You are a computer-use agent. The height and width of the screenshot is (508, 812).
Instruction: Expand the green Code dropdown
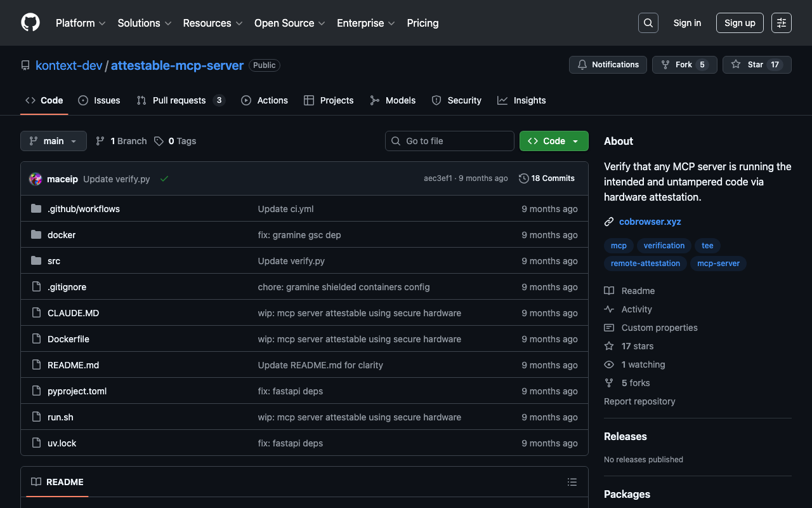[x=553, y=141]
